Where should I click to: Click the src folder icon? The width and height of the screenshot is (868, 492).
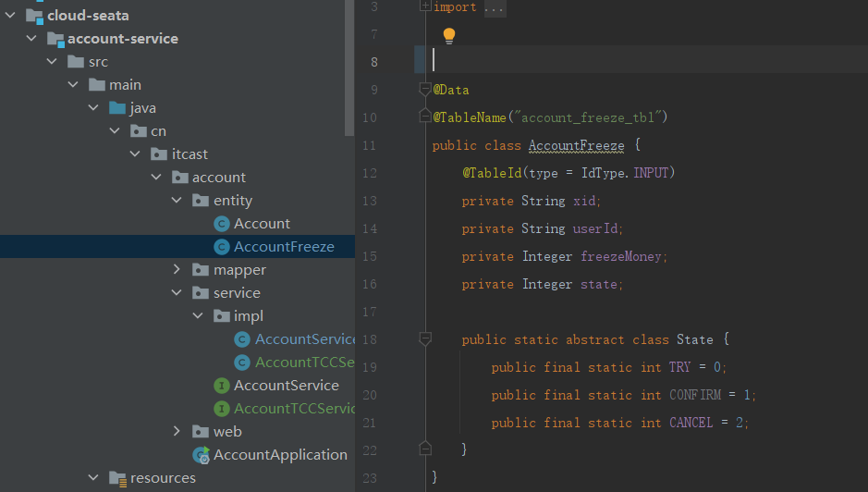click(x=75, y=61)
